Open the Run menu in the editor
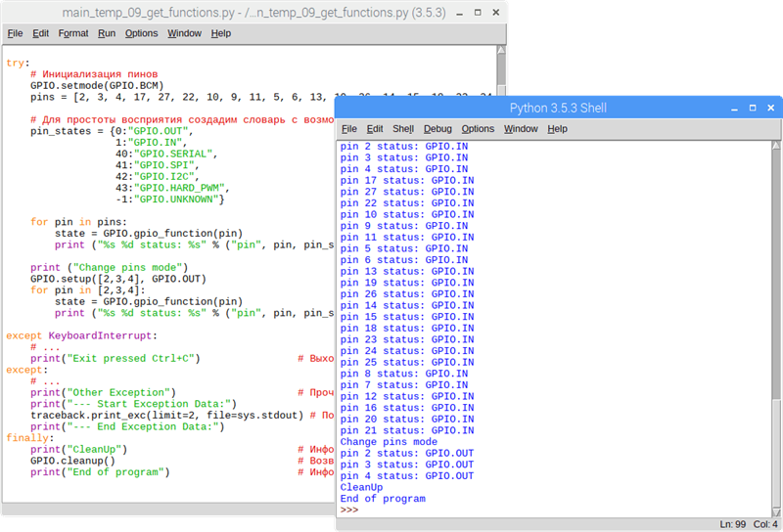Screen dimensions: 783x532 coord(107,33)
